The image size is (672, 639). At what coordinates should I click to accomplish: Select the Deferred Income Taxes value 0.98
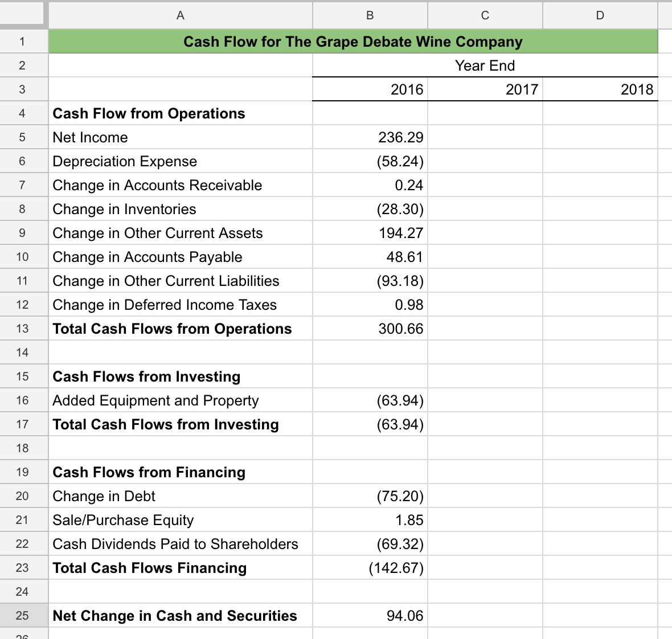click(x=370, y=305)
